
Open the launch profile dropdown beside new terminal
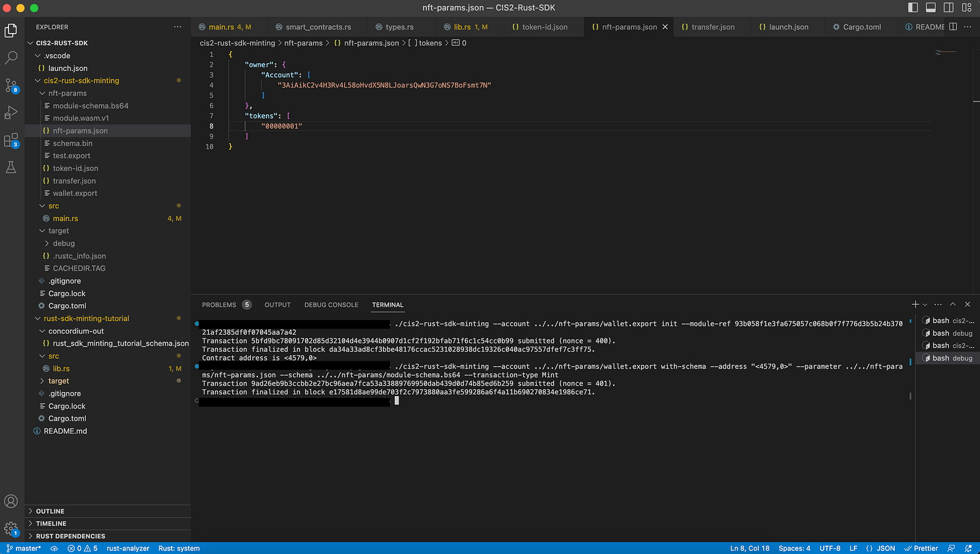925,304
